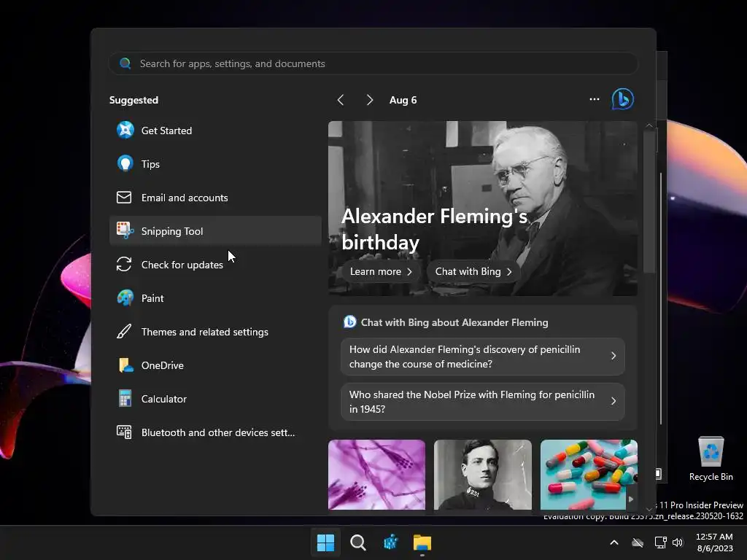This screenshot has width=747, height=560.
Task: Click the chevron on Nobel Prize question
Action: (614, 401)
